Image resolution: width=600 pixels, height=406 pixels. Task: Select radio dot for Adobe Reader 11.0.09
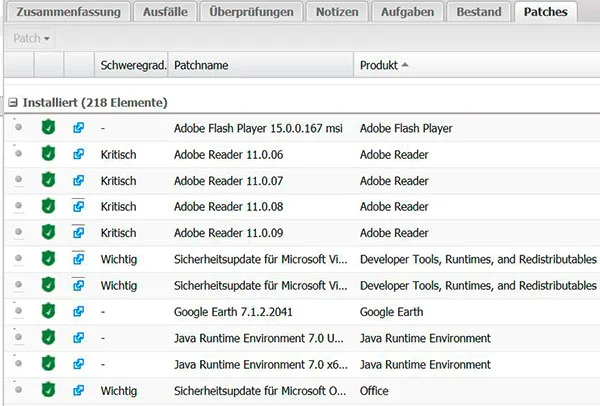(18, 232)
